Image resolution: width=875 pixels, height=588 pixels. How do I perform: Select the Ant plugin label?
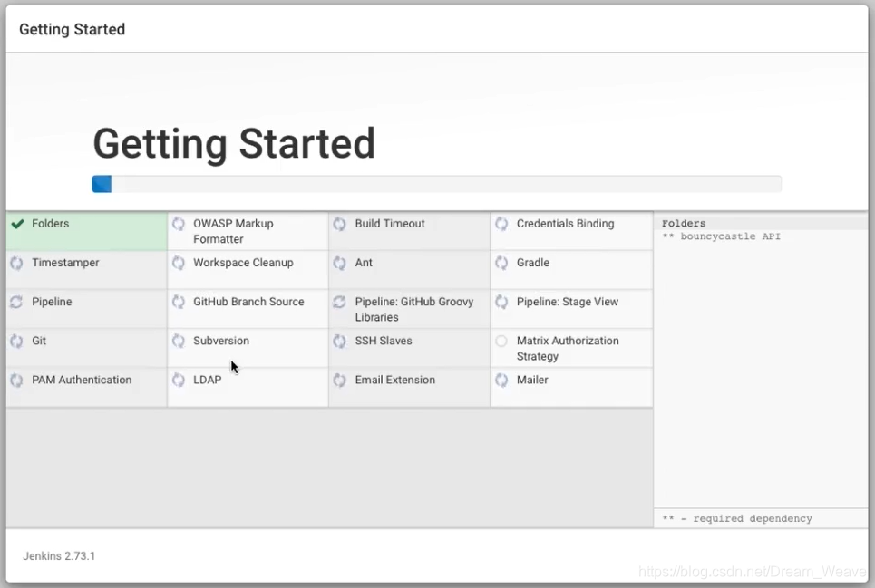364,263
